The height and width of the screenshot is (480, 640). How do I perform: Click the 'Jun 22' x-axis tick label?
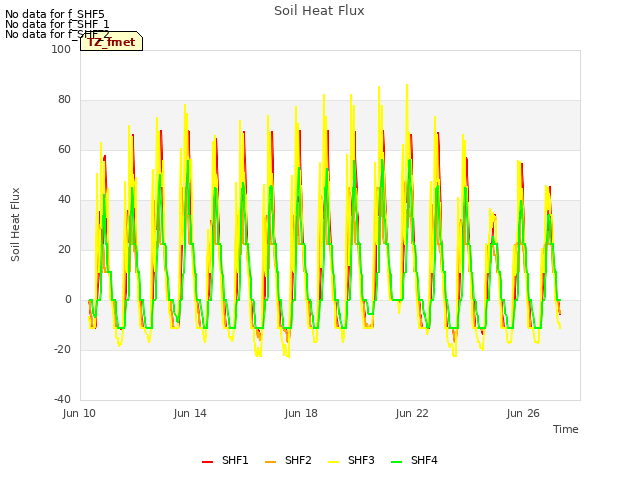pos(412,413)
